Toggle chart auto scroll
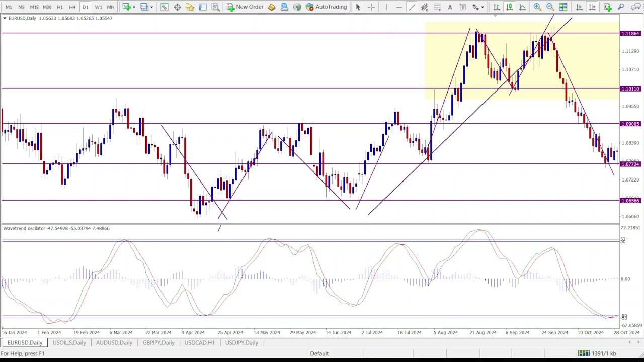Viewport: 644px width, 362px height. point(579,7)
